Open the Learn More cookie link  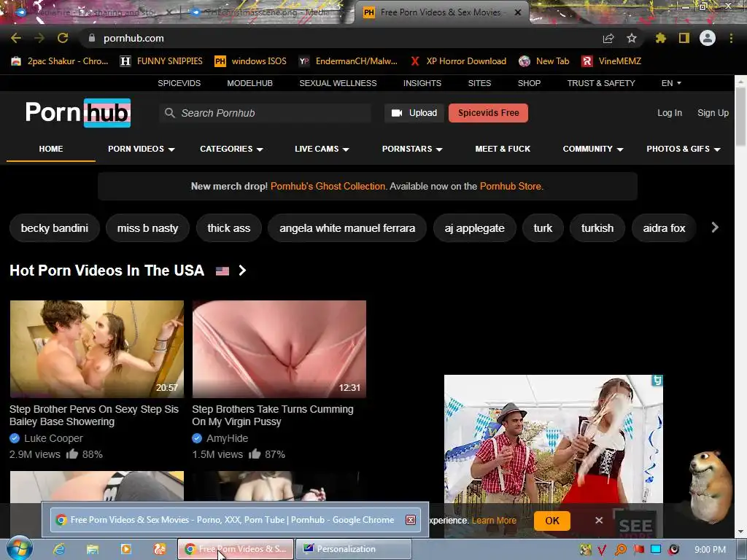pyautogui.click(x=494, y=521)
